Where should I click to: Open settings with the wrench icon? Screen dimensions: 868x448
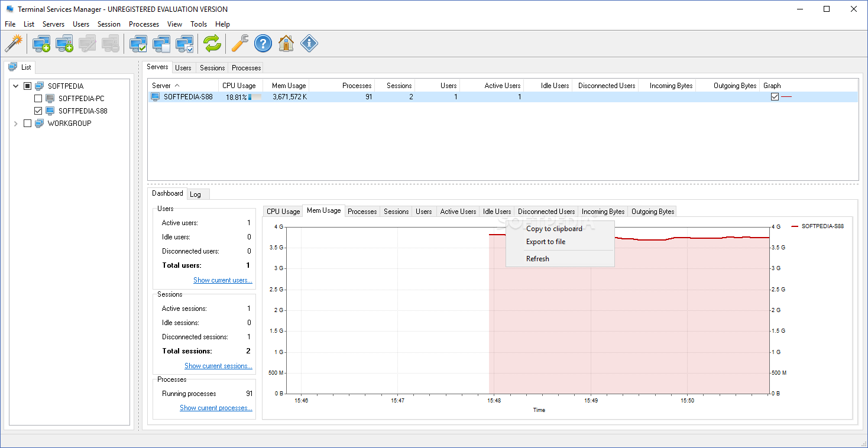point(240,43)
